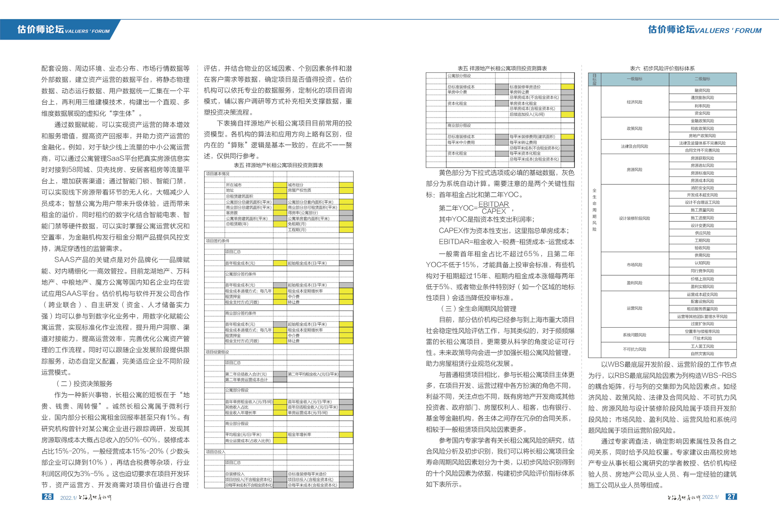This screenshot has width=779, height=532.
Task: Click the '金融政策风险' table cell
Action: (x=703, y=121)
